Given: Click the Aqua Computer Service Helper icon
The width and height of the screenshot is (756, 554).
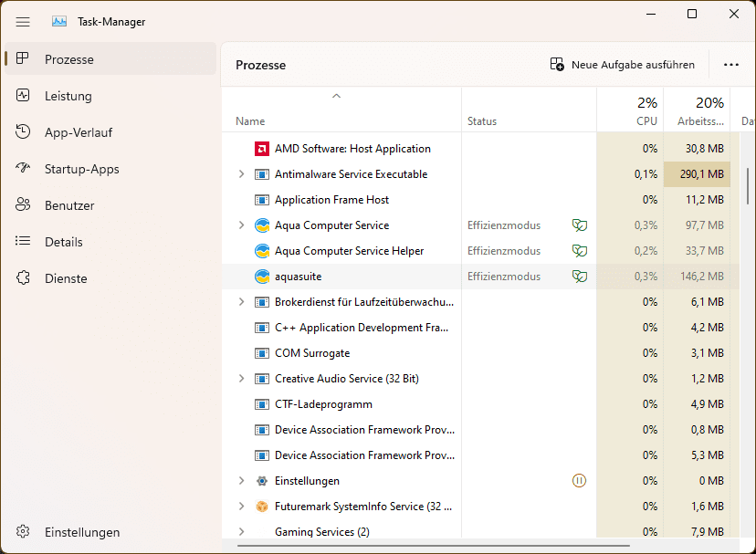Looking at the screenshot, I should pyautogui.click(x=262, y=251).
